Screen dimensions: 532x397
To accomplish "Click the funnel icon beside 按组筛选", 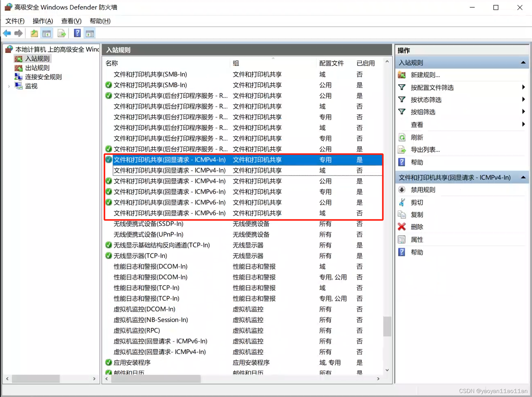I will click(x=402, y=112).
